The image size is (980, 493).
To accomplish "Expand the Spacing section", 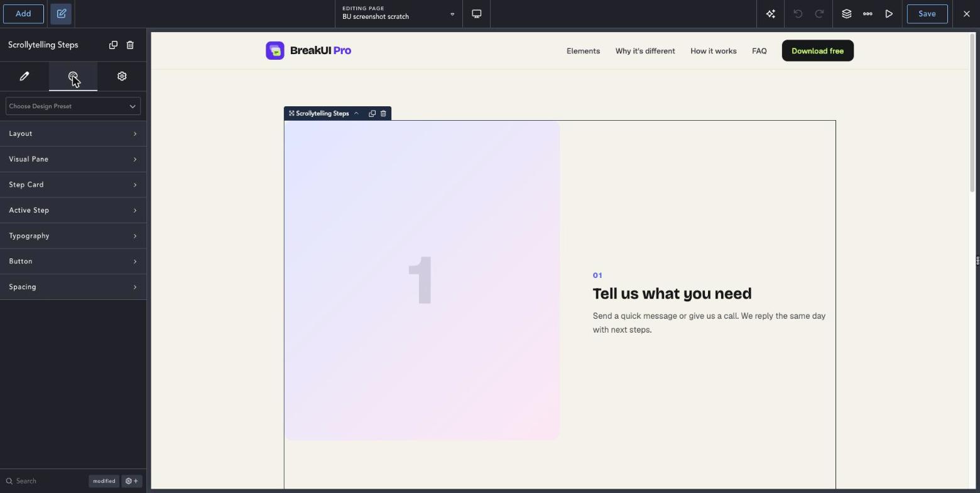I will pyautogui.click(x=73, y=287).
